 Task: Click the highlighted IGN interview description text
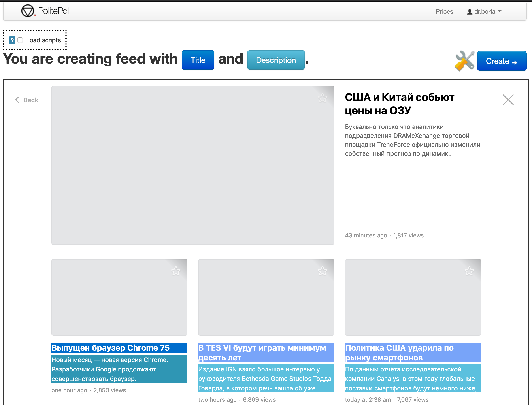[x=265, y=378]
